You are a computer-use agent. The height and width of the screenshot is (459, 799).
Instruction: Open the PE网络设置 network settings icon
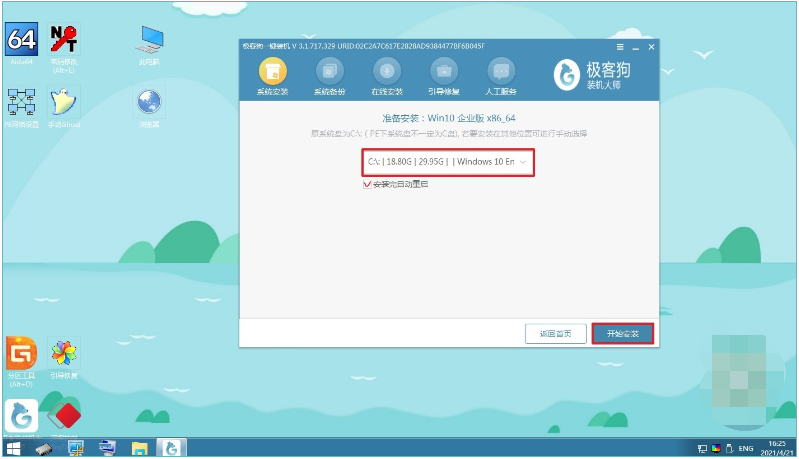[x=21, y=102]
